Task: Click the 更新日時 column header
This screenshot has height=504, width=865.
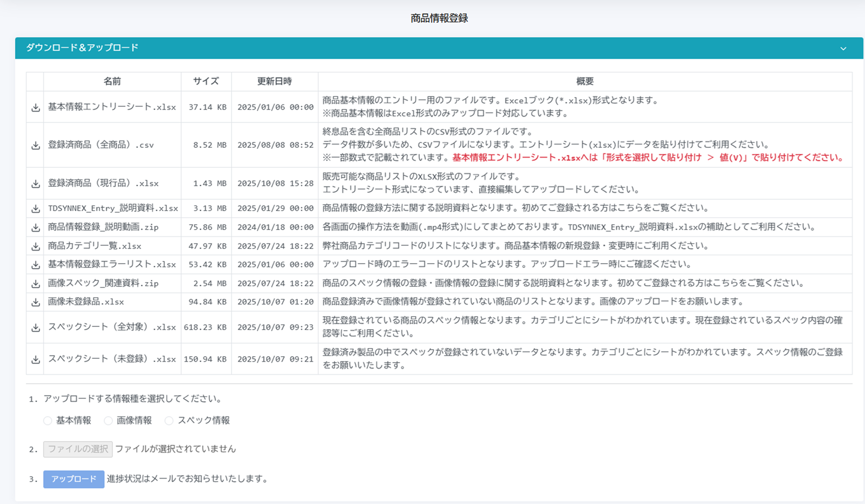Action: (x=274, y=81)
